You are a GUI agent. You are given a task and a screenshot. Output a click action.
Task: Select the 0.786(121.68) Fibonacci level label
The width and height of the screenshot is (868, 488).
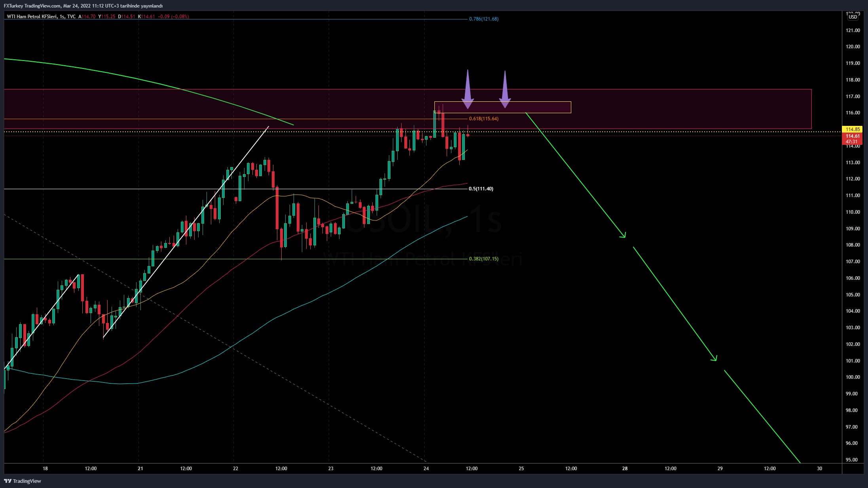click(x=483, y=19)
